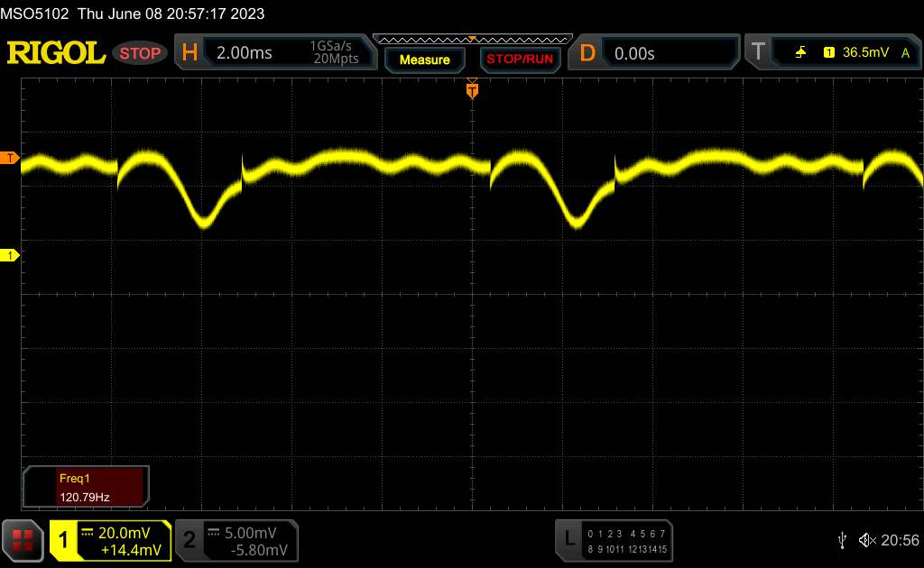Click the RIGOL logo

(x=56, y=53)
